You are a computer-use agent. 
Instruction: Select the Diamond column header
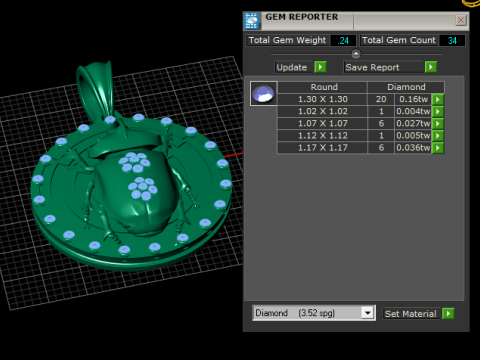click(406, 87)
